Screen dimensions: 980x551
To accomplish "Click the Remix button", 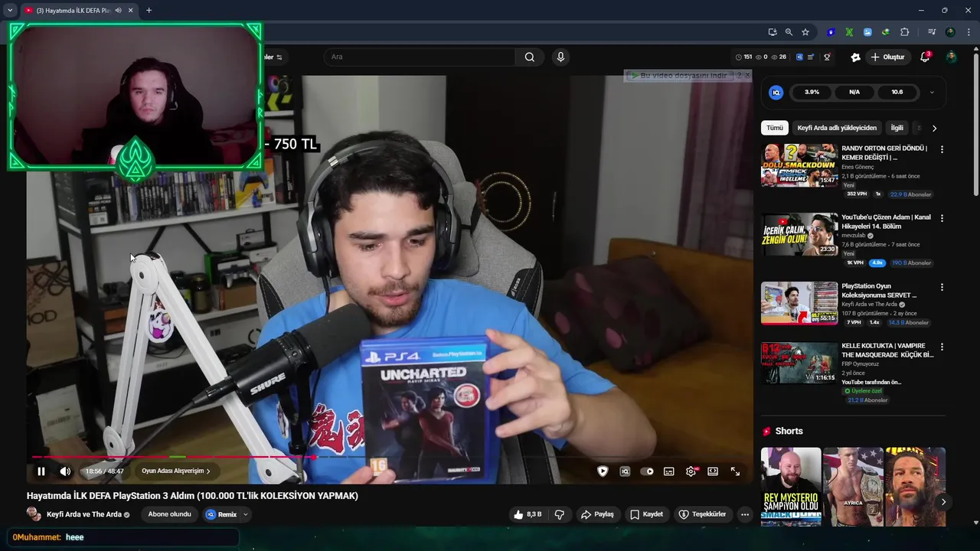I will [221, 514].
